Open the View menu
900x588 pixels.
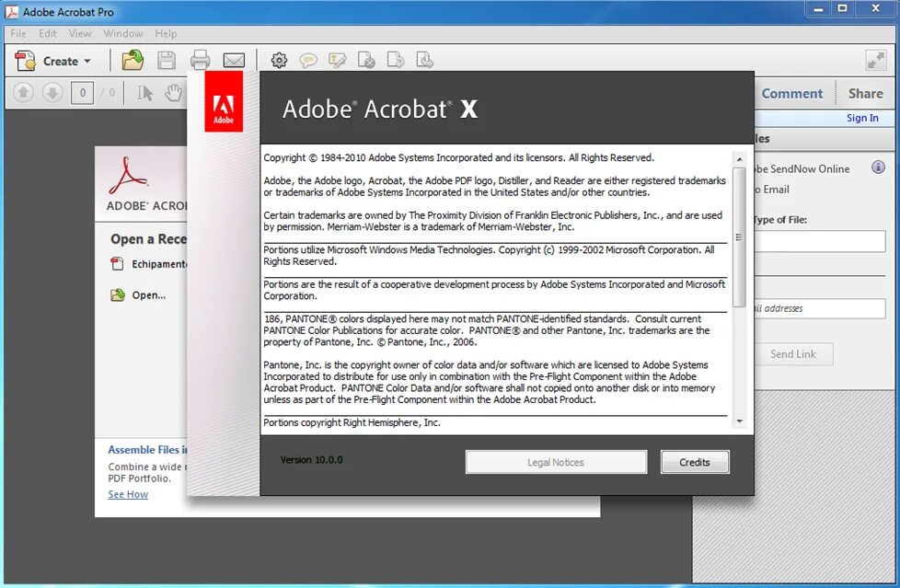pyautogui.click(x=80, y=33)
